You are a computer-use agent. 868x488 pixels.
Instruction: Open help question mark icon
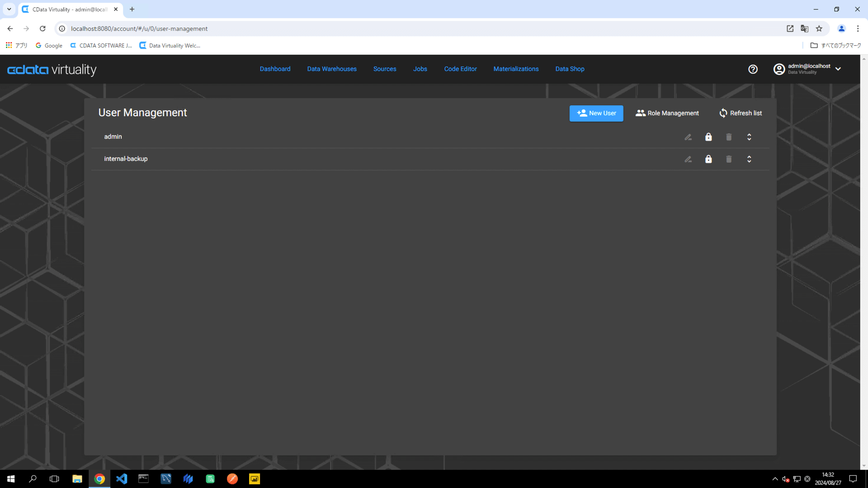(x=753, y=69)
